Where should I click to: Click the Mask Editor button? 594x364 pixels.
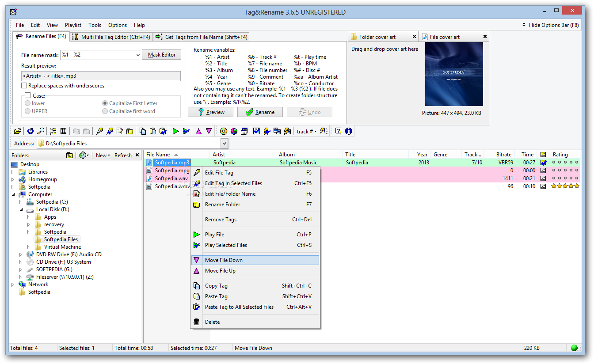tap(162, 55)
